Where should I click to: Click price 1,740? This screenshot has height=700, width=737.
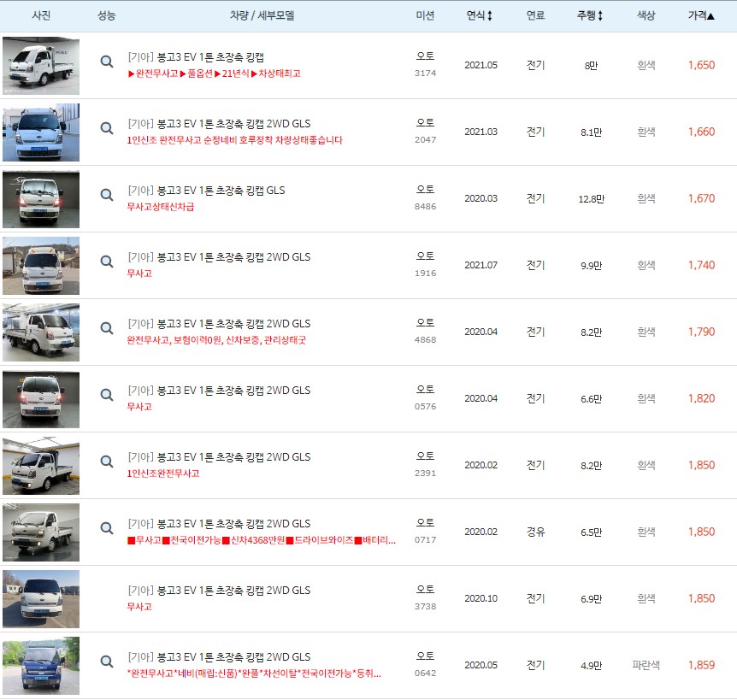tap(701, 266)
